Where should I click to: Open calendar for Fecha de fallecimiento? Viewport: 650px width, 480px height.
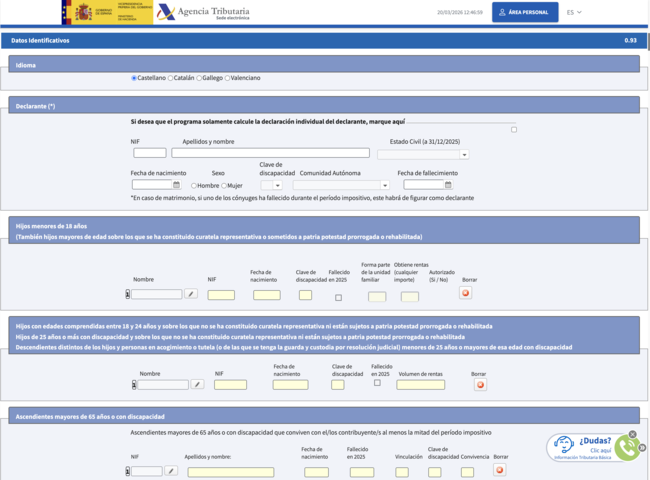pyautogui.click(x=448, y=184)
